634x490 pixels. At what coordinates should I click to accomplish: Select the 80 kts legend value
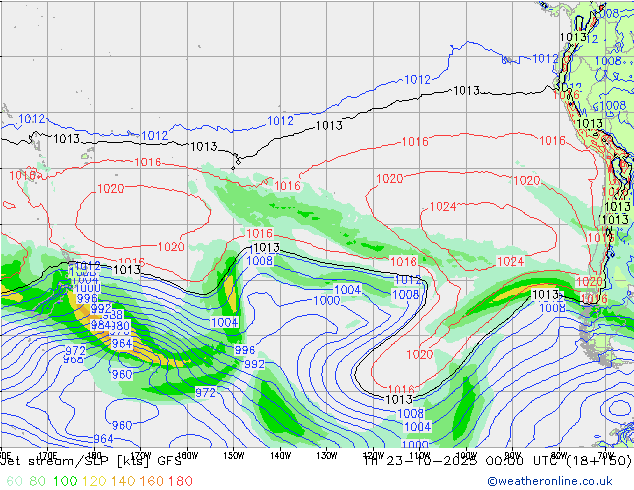point(38,481)
